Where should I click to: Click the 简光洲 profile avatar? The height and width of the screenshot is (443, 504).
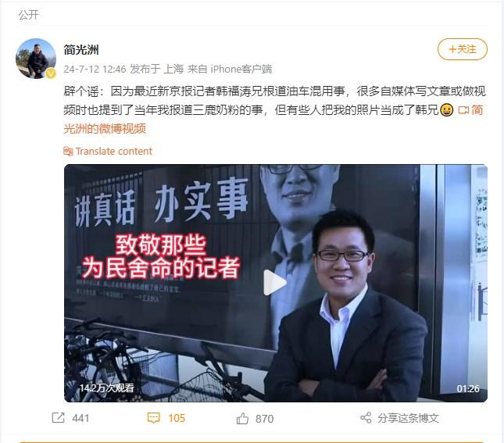pyautogui.click(x=36, y=59)
